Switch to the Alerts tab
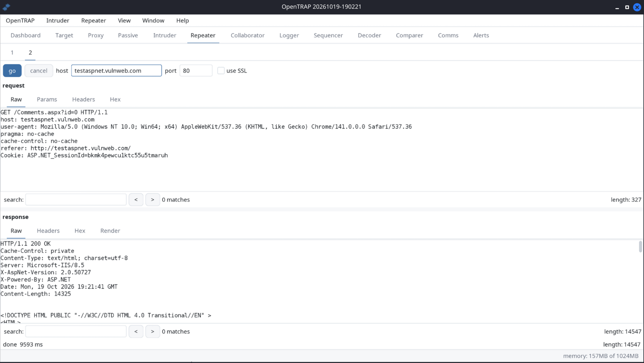The width and height of the screenshot is (644, 363). (481, 35)
